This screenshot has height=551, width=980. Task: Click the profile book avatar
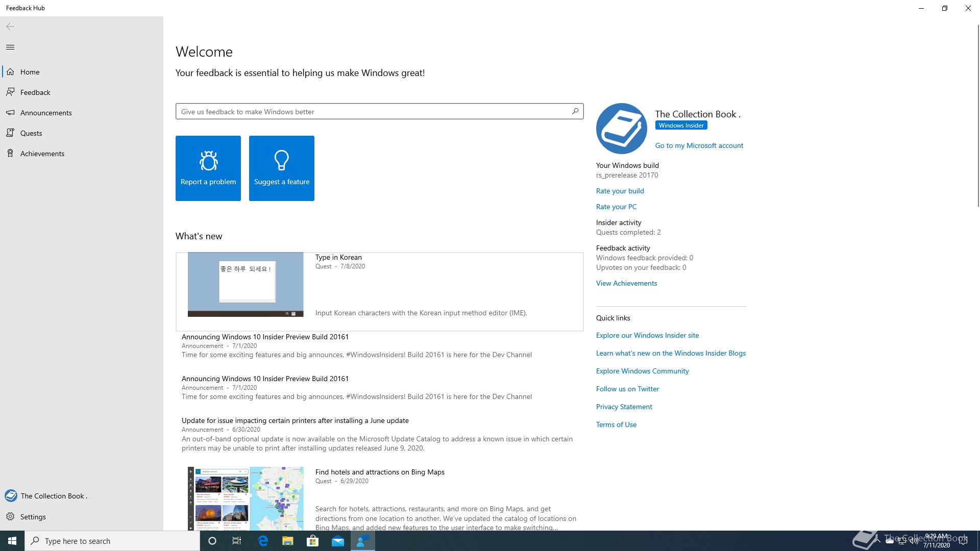[622, 129]
